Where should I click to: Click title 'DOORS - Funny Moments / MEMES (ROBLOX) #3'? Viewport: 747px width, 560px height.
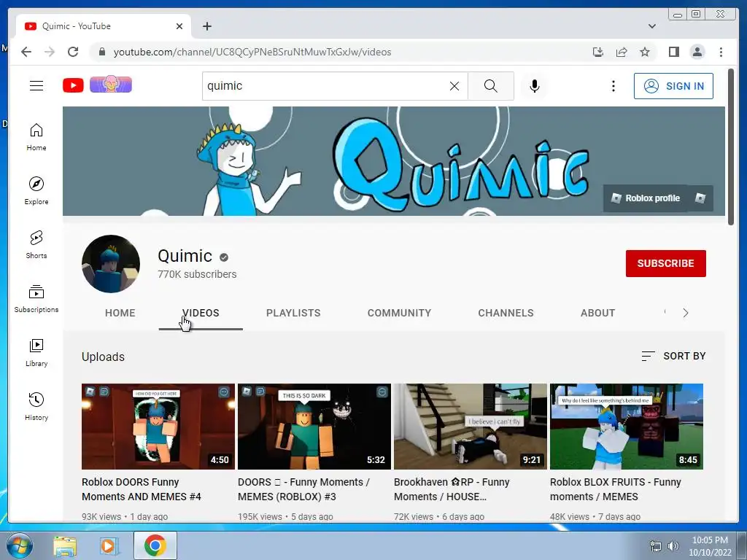(304, 489)
